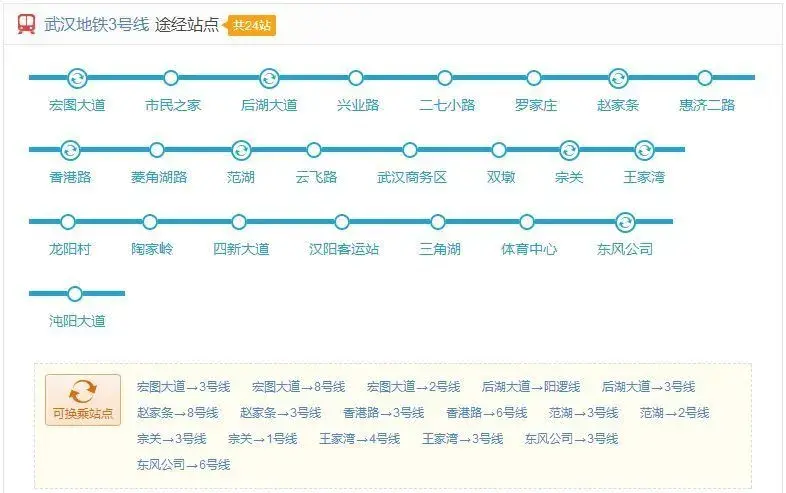
Task: Open transfer link 香港路→3号线
Action: tap(383, 413)
